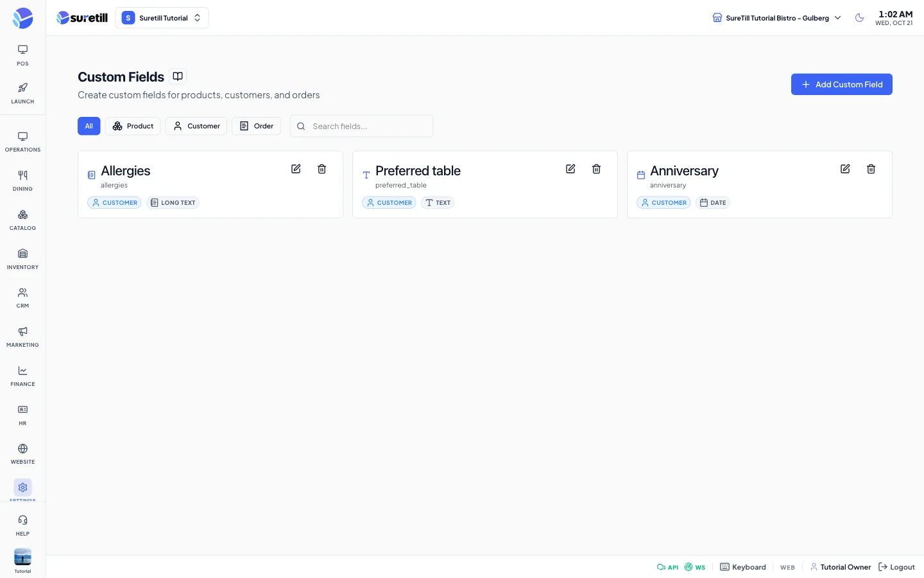Click the Keyboard button in footer
Viewport: 924px width, 578px height.
[x=743, y=567]
